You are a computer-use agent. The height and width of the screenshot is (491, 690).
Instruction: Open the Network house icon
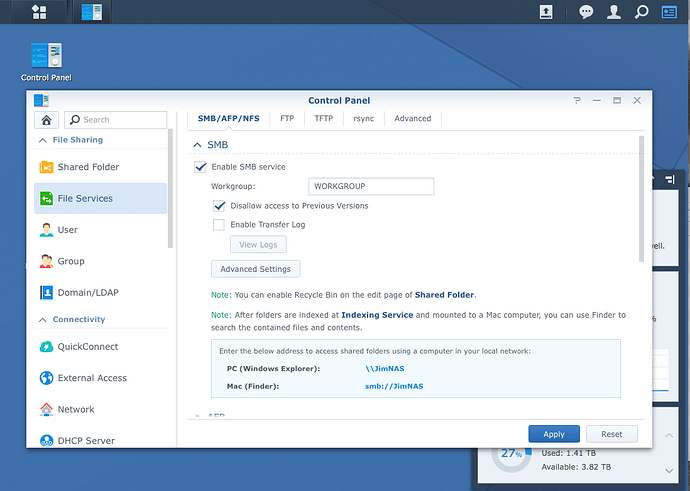click(46, 409)
